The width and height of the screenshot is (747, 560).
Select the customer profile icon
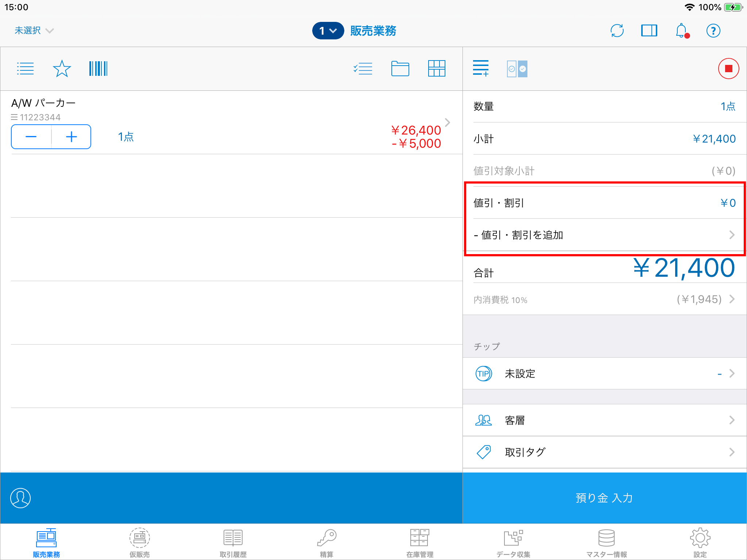tap(20, 498)
